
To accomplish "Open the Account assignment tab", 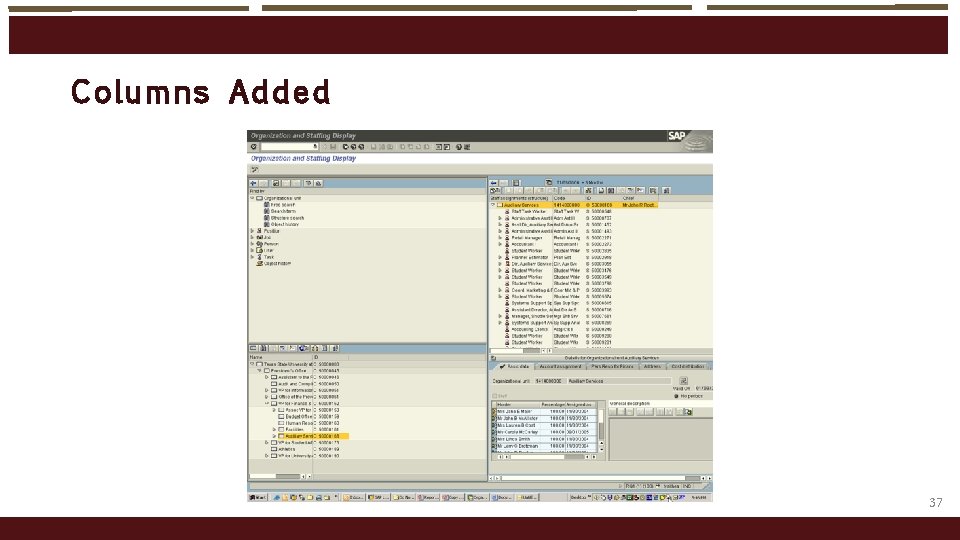I will click(x=560, y=367).
